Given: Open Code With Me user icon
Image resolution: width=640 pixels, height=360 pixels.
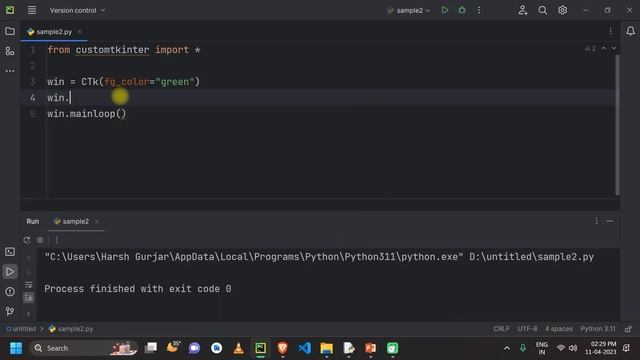Looking at the screenshot, I should click(x=523, y=10).
